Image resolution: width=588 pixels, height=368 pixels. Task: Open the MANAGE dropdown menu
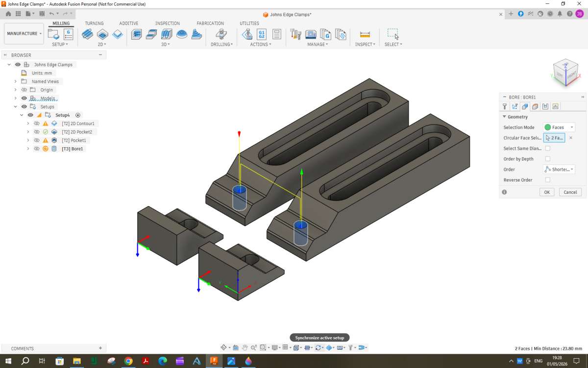(318, 44)
